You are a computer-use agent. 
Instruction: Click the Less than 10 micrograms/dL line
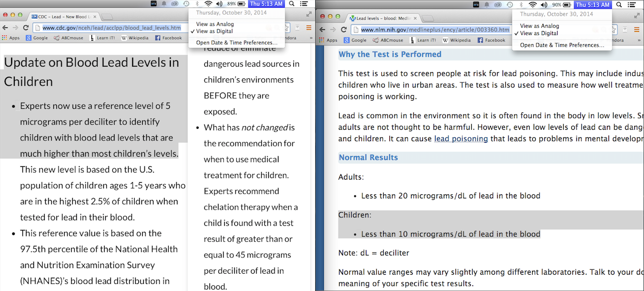(450, 234)
